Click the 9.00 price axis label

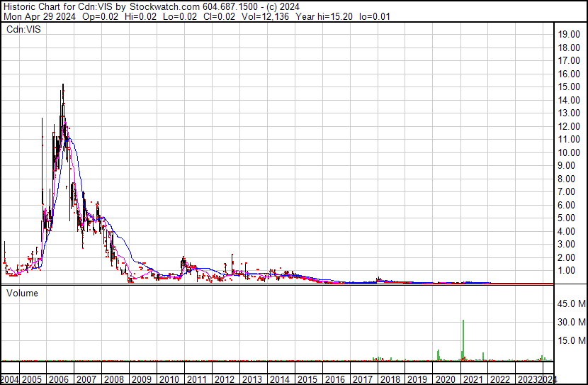tap(566, 165)
